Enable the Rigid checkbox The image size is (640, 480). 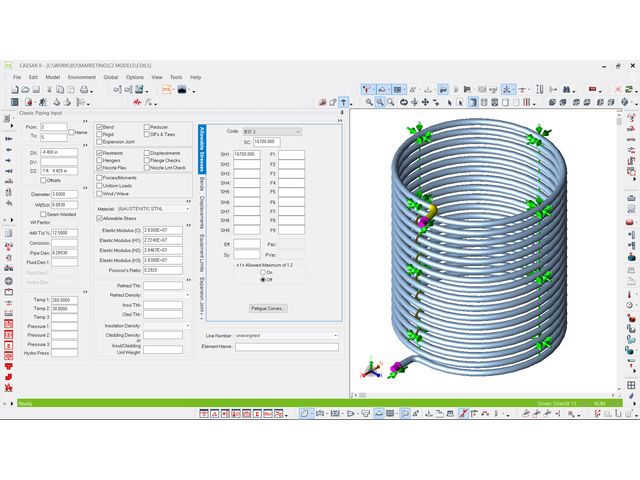point(99,134)
